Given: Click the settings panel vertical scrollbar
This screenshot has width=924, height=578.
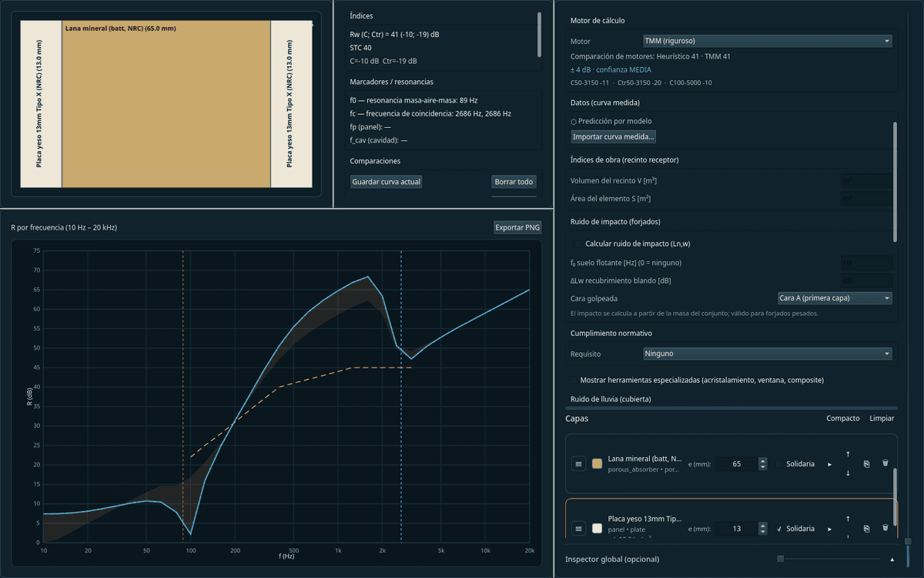Looking at the screenshot, I should (x=895, y=182).
